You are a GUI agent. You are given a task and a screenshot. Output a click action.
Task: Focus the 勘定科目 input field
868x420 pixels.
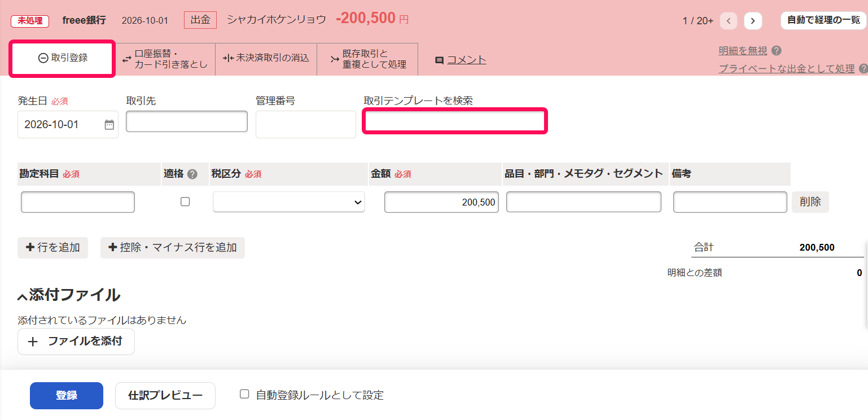tap(78, 202)
